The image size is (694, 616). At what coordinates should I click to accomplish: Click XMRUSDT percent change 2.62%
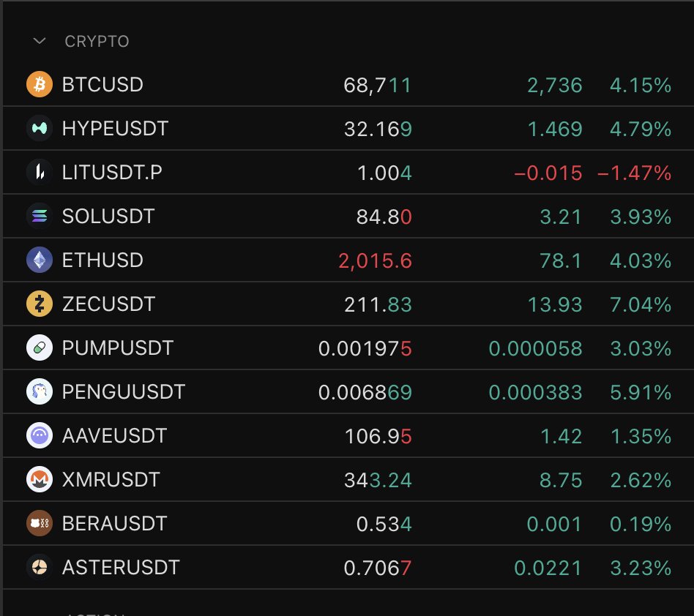click(x=641, y=480)
